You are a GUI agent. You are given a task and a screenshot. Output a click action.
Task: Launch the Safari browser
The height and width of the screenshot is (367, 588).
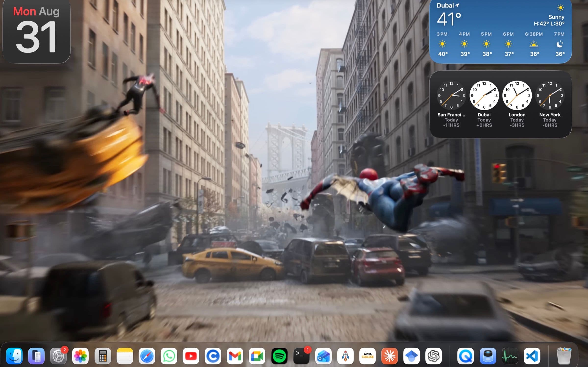(x=147, y=356)
